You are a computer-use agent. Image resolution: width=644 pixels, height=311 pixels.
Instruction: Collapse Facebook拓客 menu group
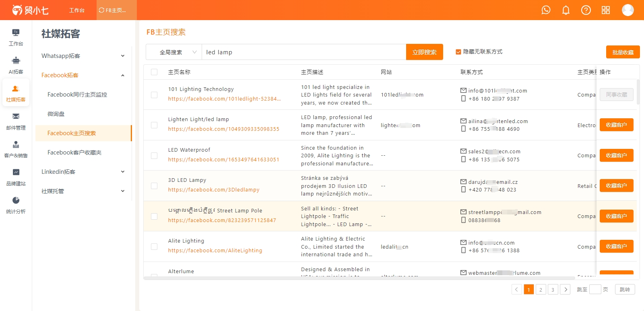[83, 75]
